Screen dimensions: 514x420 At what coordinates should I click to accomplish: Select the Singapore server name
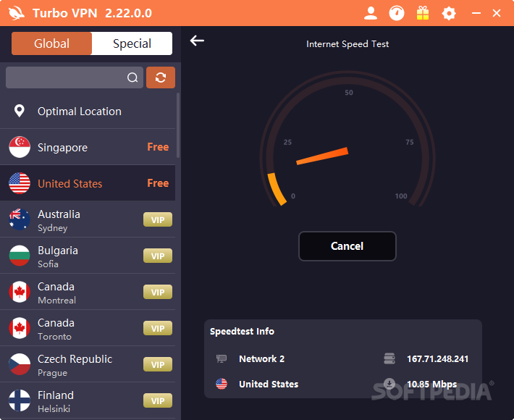point(62,148)
